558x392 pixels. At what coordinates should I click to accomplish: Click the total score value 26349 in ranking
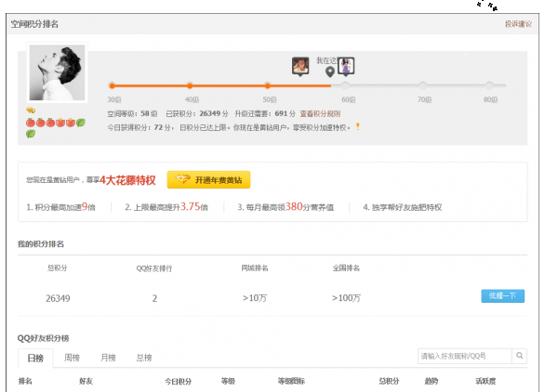[x=58, y=298]
